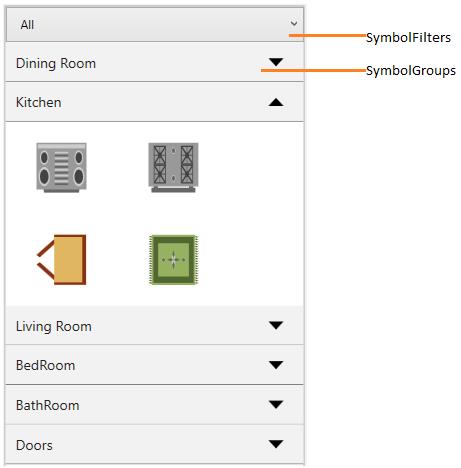Choose the orange cabinet door symbol
Viewport: 461px width, 468px height.
tap(61, 260)
